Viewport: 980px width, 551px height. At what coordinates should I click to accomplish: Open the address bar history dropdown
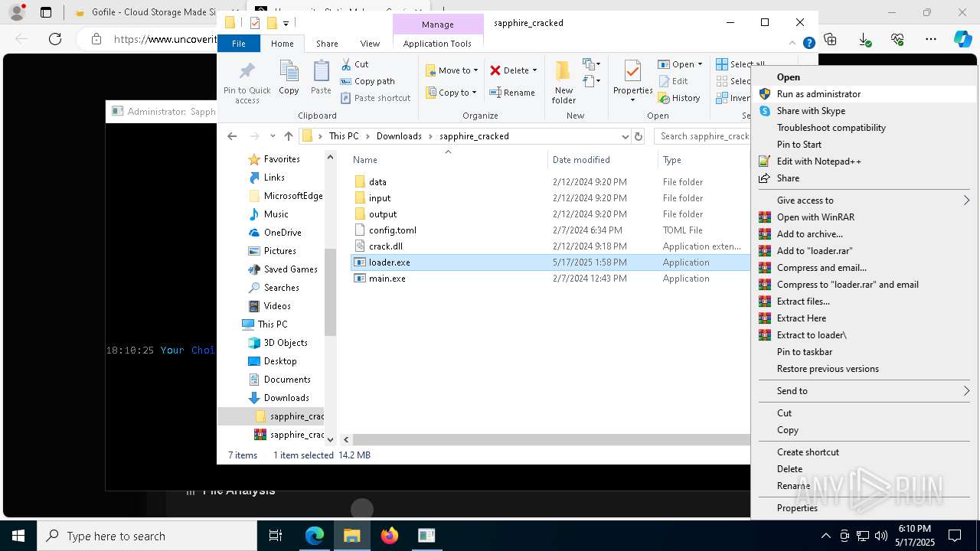click(625, 136)
